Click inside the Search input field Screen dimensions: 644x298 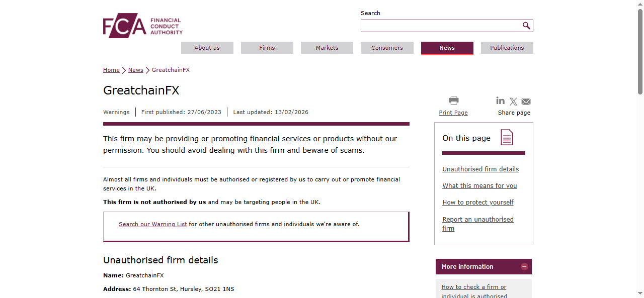click(x=440, y=26)
